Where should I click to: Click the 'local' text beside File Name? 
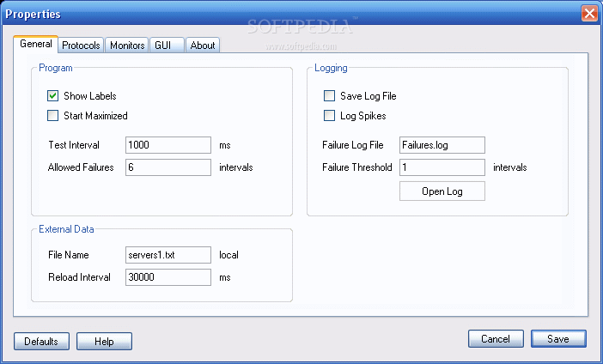click(x=228, y=255)
